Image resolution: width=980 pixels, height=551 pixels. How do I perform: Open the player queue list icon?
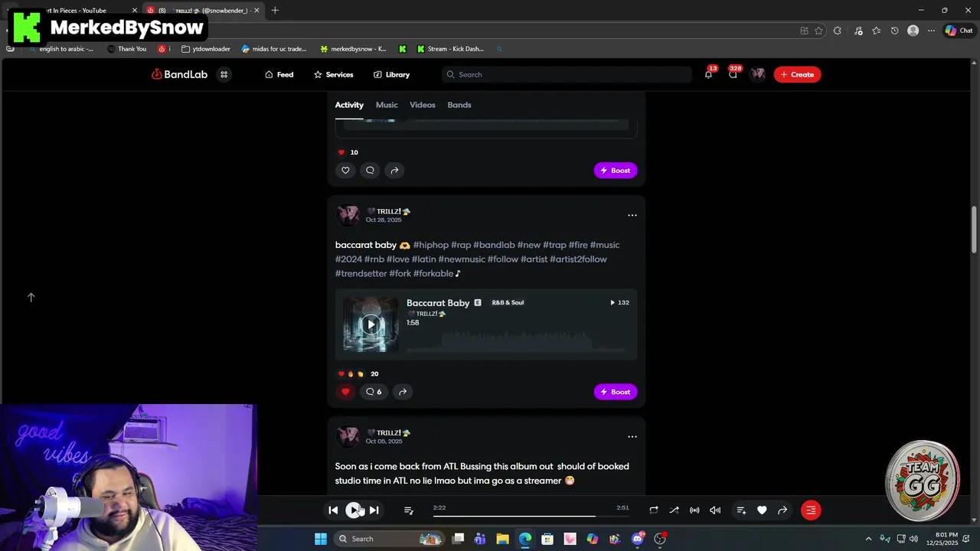pos(409,510)
